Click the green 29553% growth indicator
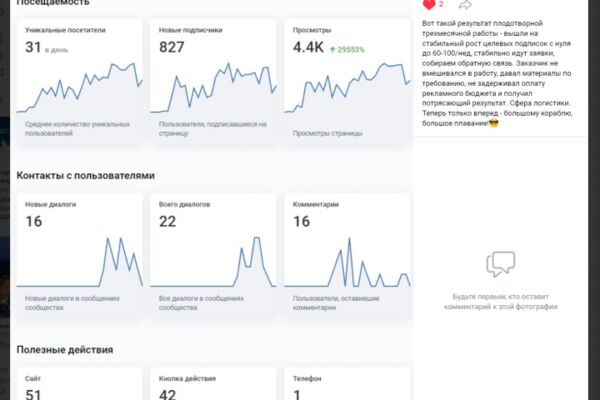600x400 pixels. tap(347, 49)
